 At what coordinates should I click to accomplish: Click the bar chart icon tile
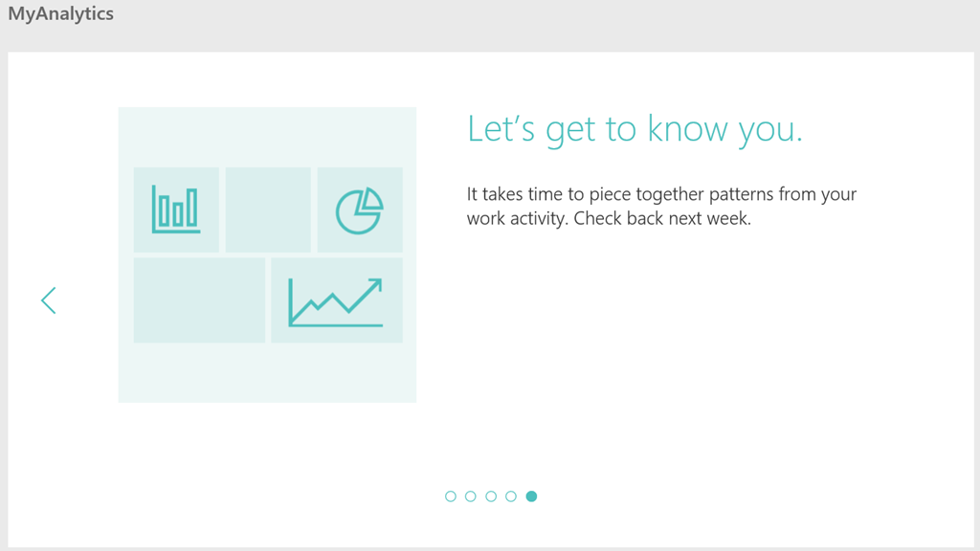tap(176, 209)
